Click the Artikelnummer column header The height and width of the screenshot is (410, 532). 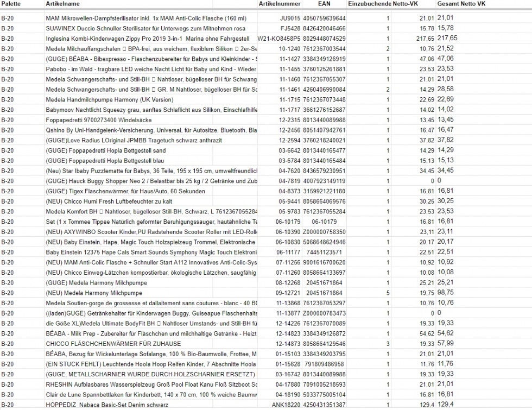[x=280, y=4]
